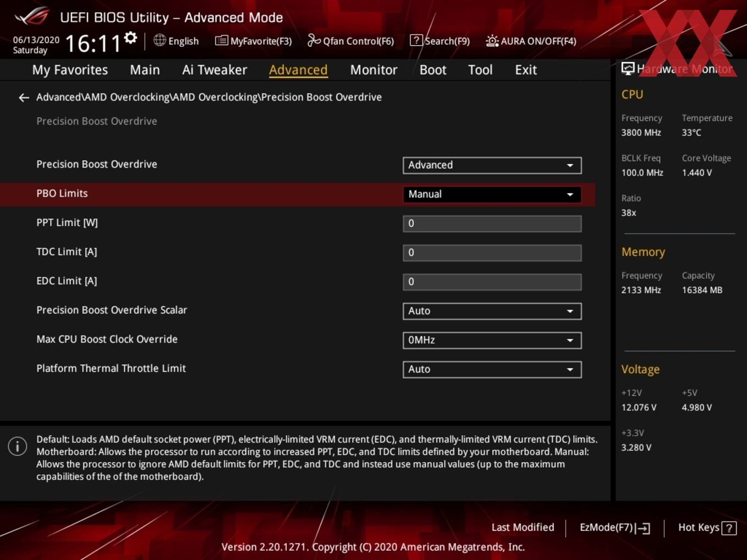The image size is (747, 560).
Task: Click the Version 2.20.1271 copyright text
Action: (x=373, y=547)
